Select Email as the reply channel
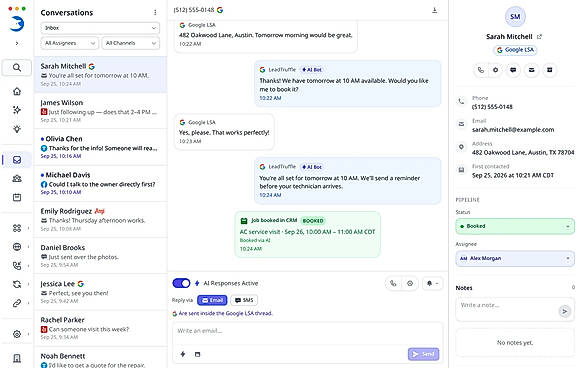The width and height of the screenshot is (581, 368). pos(212,300)
